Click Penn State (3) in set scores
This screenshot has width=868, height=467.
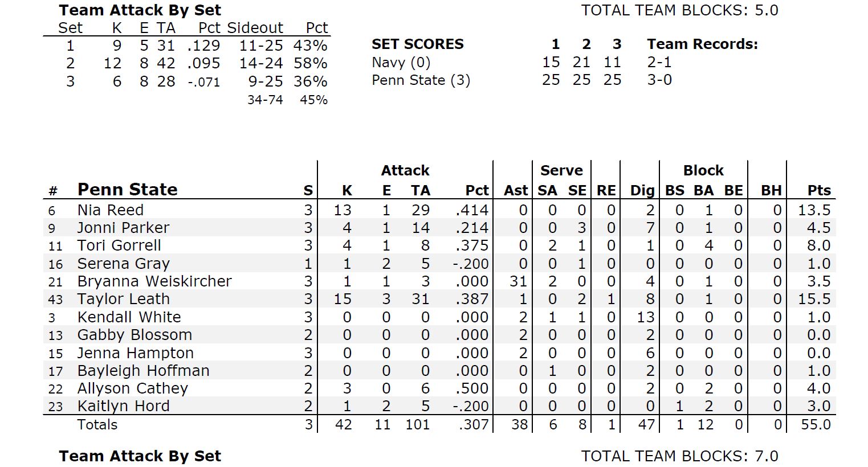(421, 80)
